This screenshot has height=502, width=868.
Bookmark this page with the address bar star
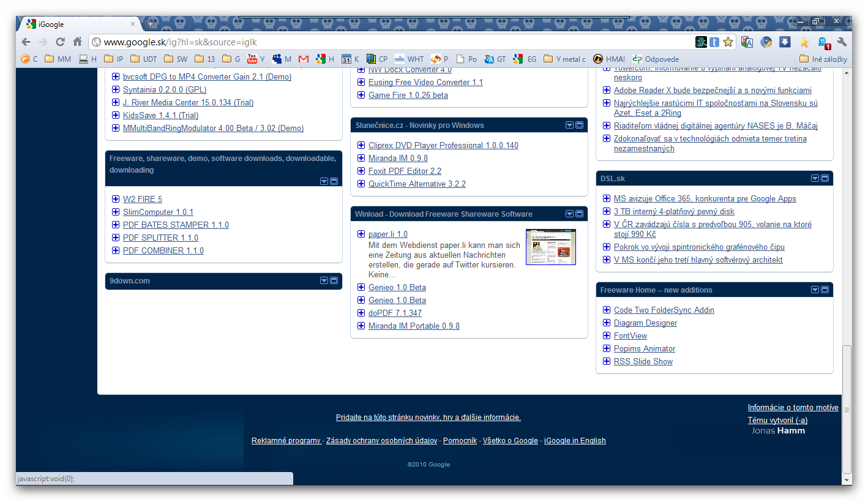point(728,42)
